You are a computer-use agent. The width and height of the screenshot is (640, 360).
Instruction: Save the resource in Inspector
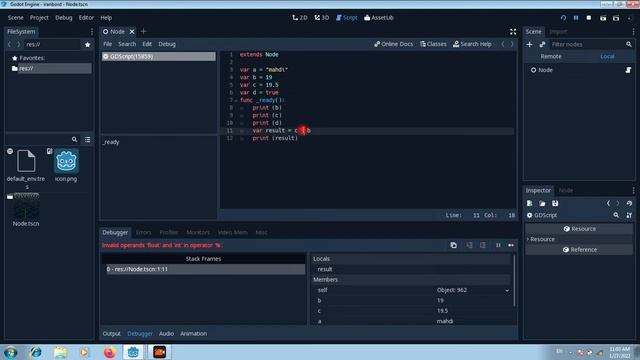(x=555, y=203)
